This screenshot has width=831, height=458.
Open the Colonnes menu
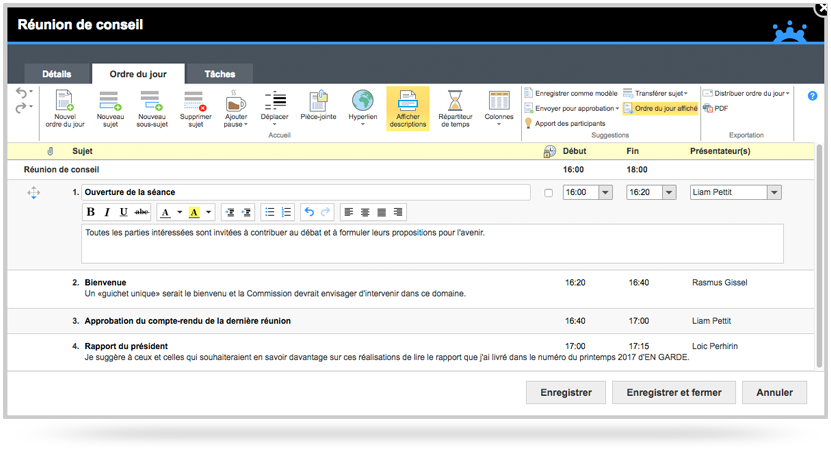499,109
